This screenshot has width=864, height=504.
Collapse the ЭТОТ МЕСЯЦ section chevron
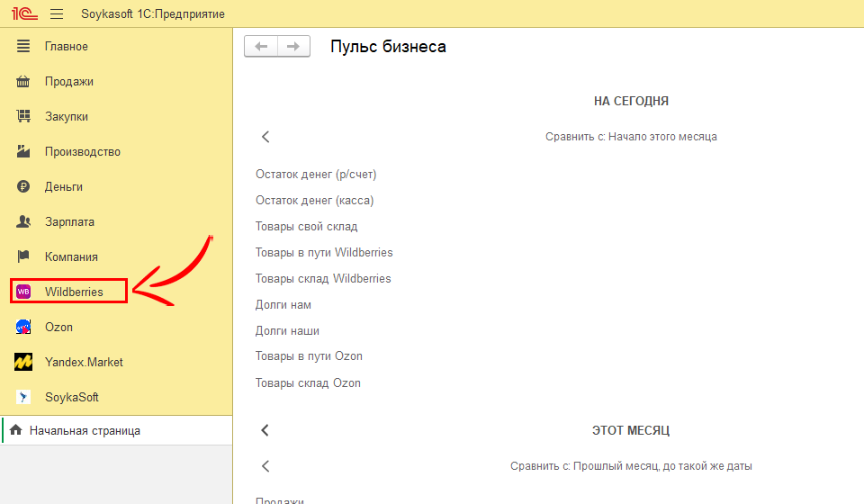point(265,430)
